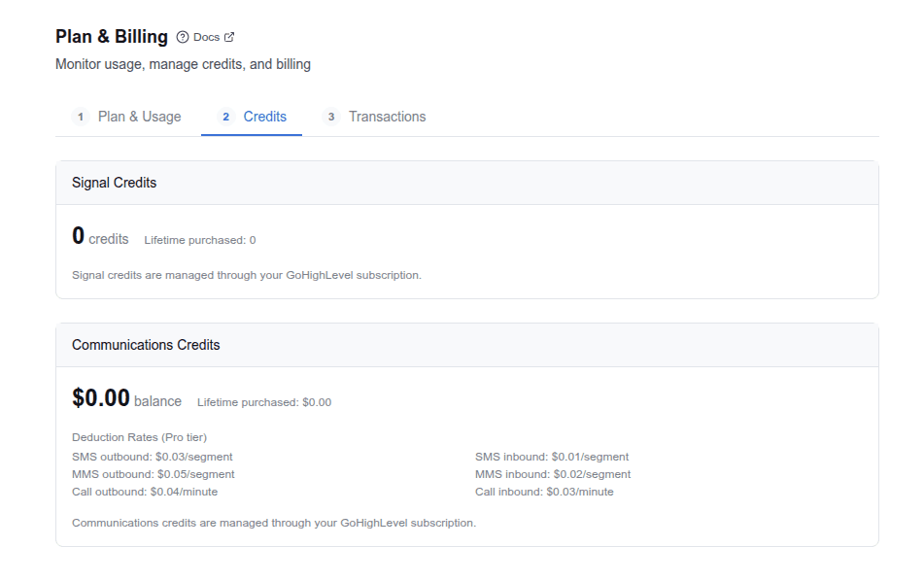Open the Docs link
924x581 pixels.
205,36
